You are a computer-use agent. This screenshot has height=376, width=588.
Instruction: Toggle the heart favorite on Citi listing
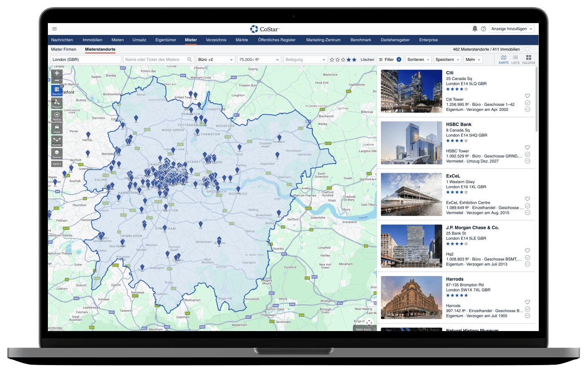click(x=528, y=96)
